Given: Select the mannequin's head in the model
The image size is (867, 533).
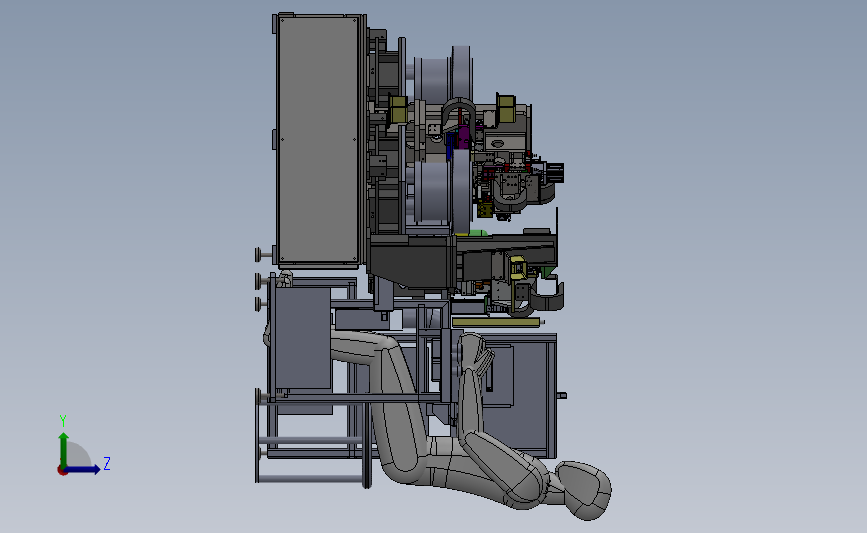Looking at the screenshot, I should [x=583, y=490].
